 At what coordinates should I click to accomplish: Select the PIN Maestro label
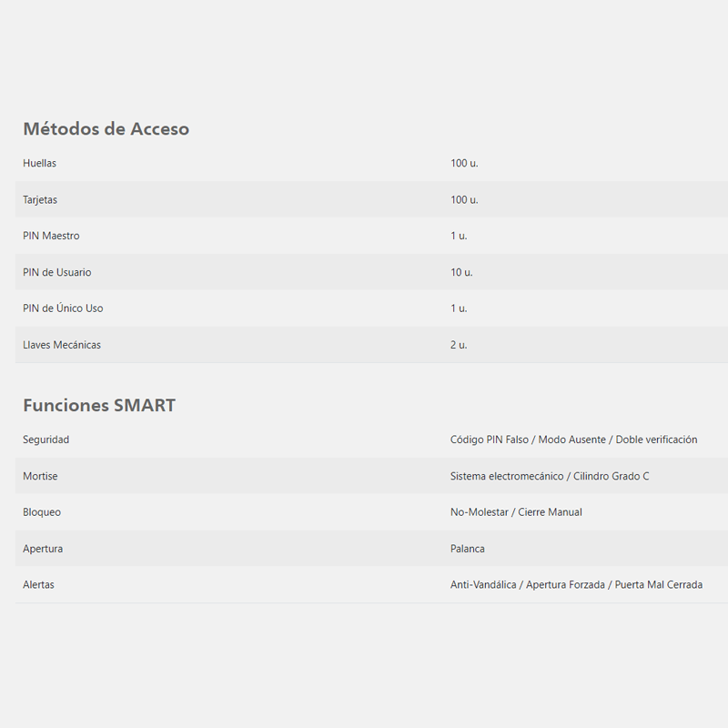tap(51, 236)
